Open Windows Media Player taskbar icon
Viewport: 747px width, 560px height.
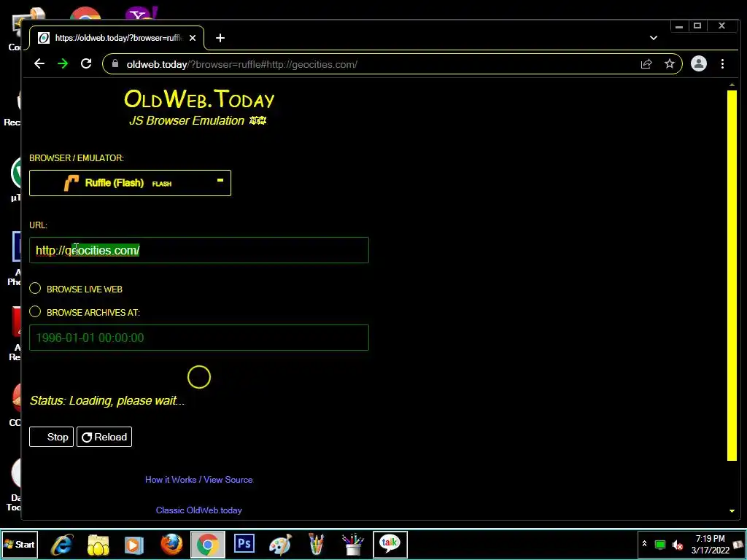coord(134,544)
